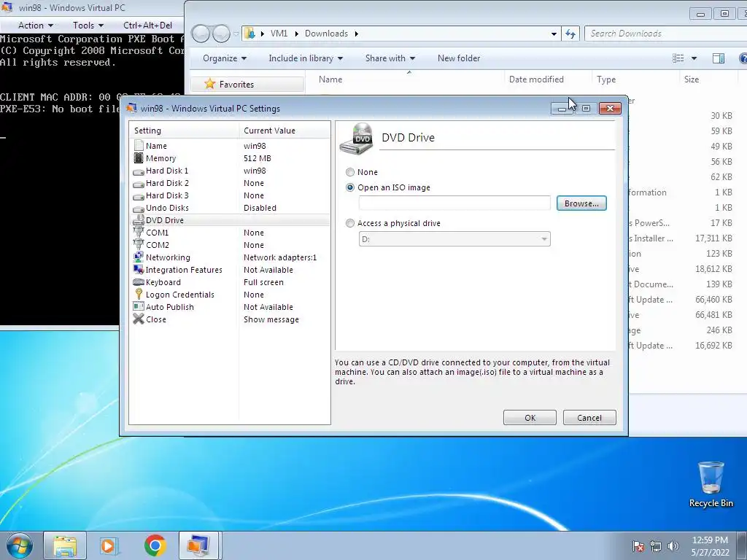This screenshot has height=560, width=747.
Task: Open File Explorer from taskbar
Action: (x=65, y=545)
